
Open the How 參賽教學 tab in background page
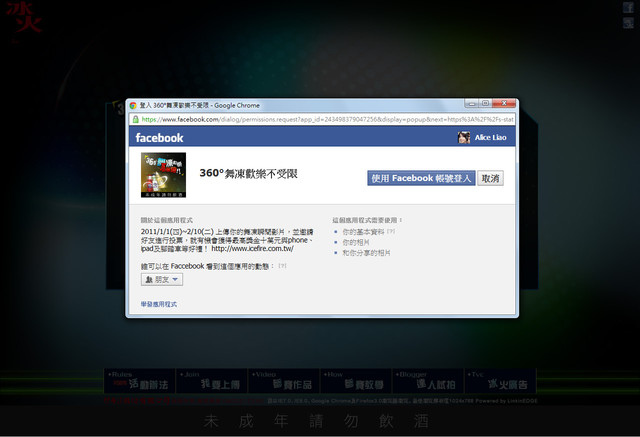[x=356, y=381]
